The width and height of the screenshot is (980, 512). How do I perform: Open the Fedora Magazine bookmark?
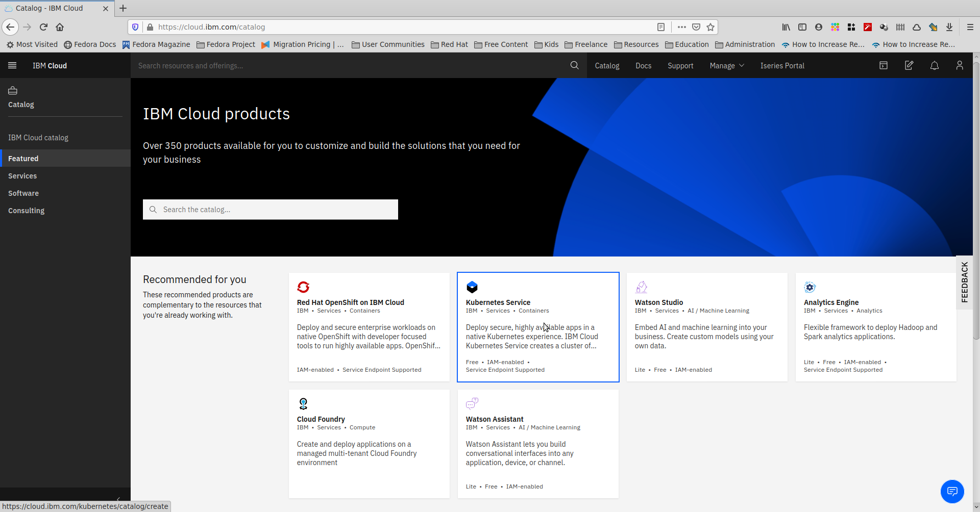click(x=156, y=44)
